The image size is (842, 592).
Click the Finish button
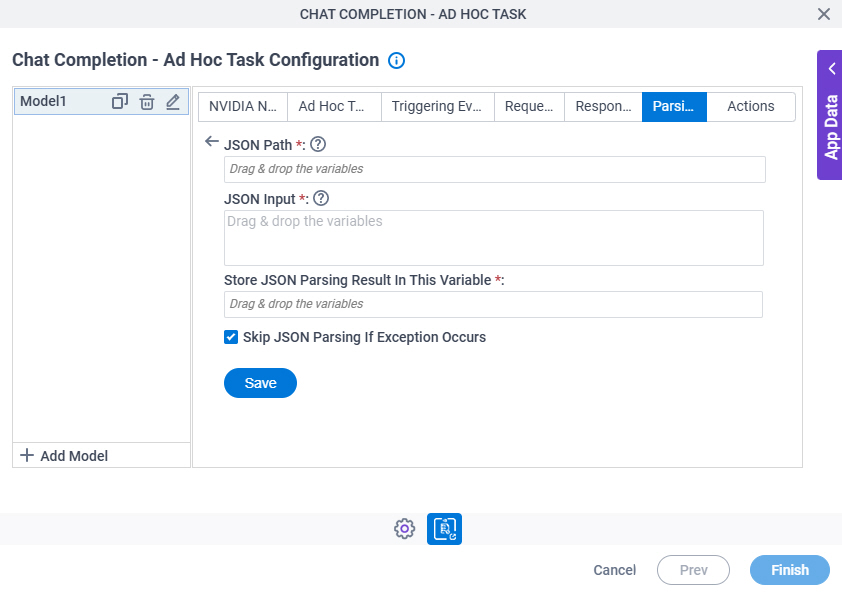click(x=790, y=570)
